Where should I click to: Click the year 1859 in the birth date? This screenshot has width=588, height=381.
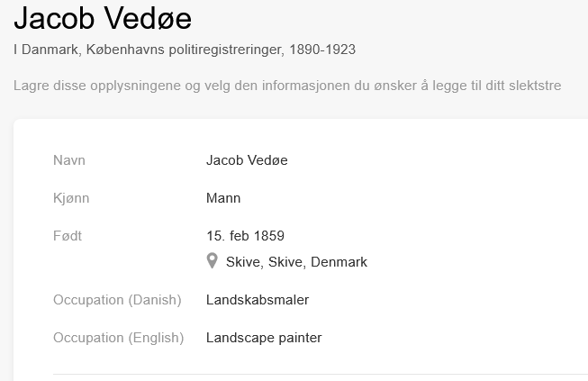tap(268, 236)
